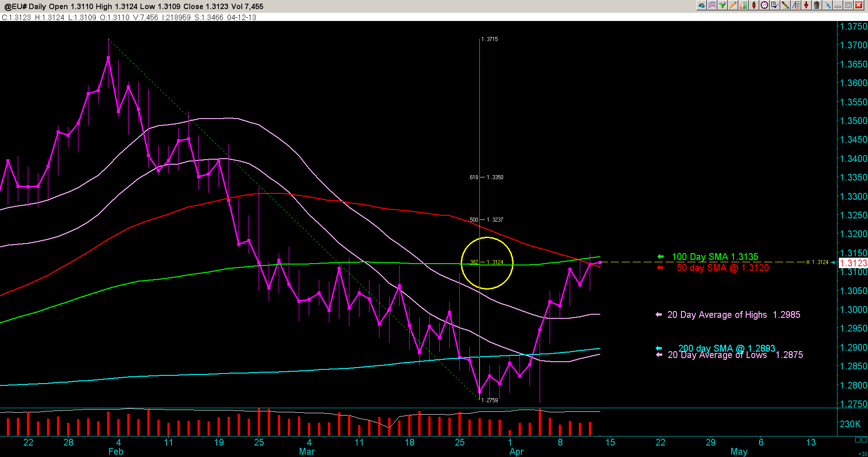Click the 20 Day Average of Highs label
868x457 pixels.
[x=733, y=315]
